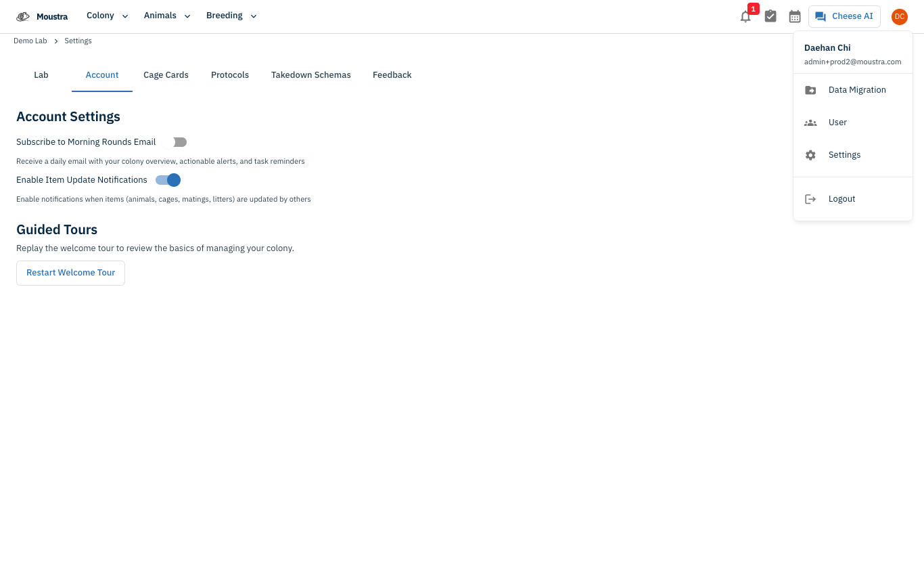924x578 pixels.
Task: Open the Cage Cards tab
Action: point(166,75)
